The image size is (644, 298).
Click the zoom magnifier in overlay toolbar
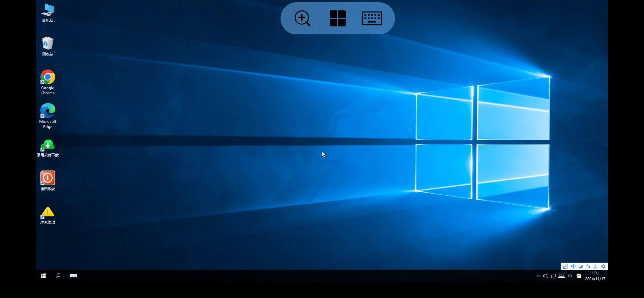pyautogui.click(x=302, y=18)
